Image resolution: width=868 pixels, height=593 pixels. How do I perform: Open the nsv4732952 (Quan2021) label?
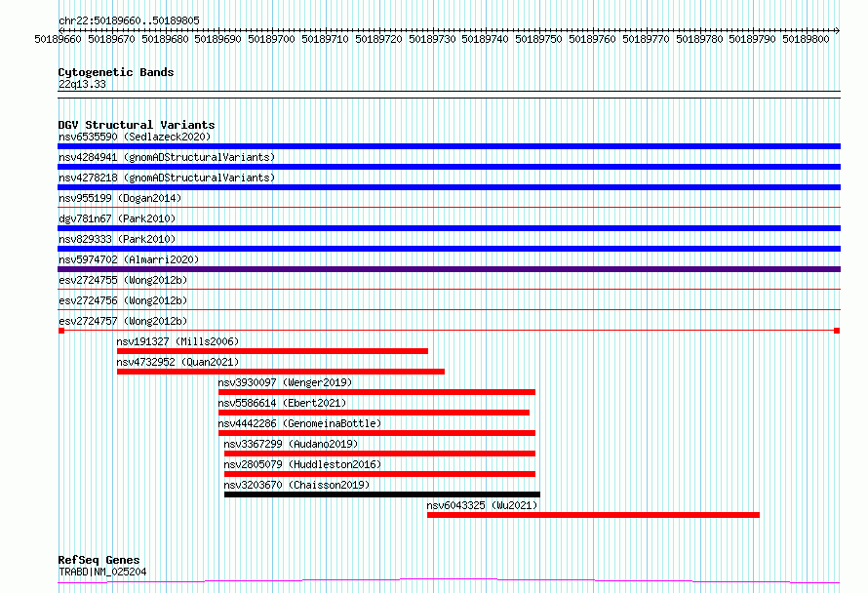[x=178, y=362]
